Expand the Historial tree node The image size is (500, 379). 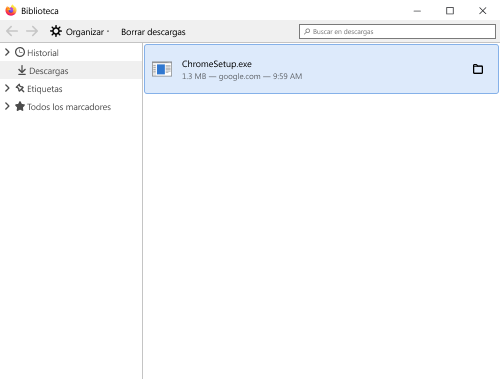[x=7, y=52]
